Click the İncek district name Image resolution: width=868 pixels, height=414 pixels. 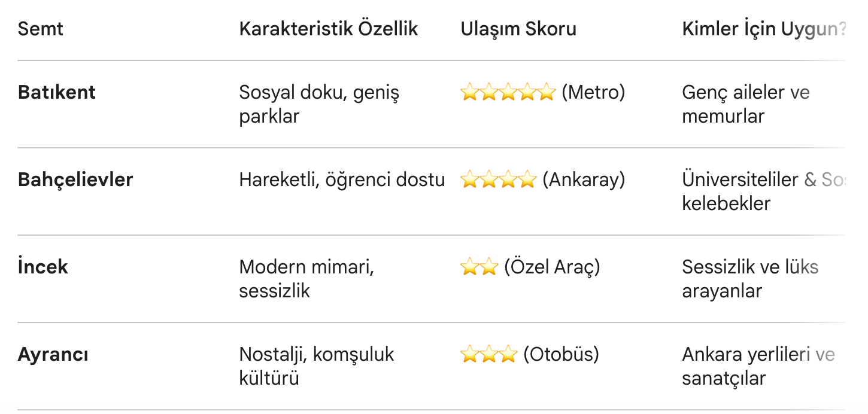(43, 267)
